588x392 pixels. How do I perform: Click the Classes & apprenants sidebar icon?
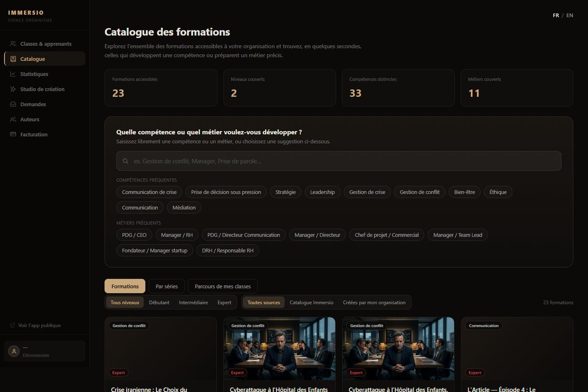click(x=13, y=44)
